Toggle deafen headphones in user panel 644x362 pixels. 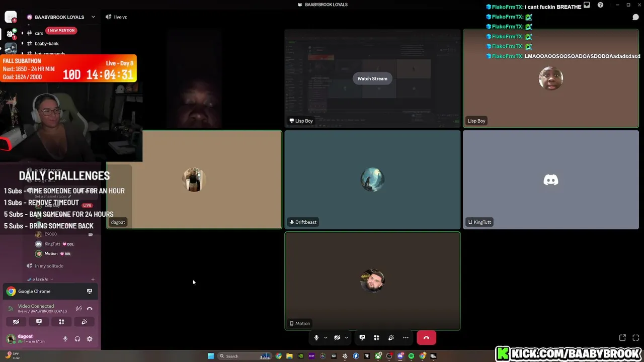coord(77,339)
